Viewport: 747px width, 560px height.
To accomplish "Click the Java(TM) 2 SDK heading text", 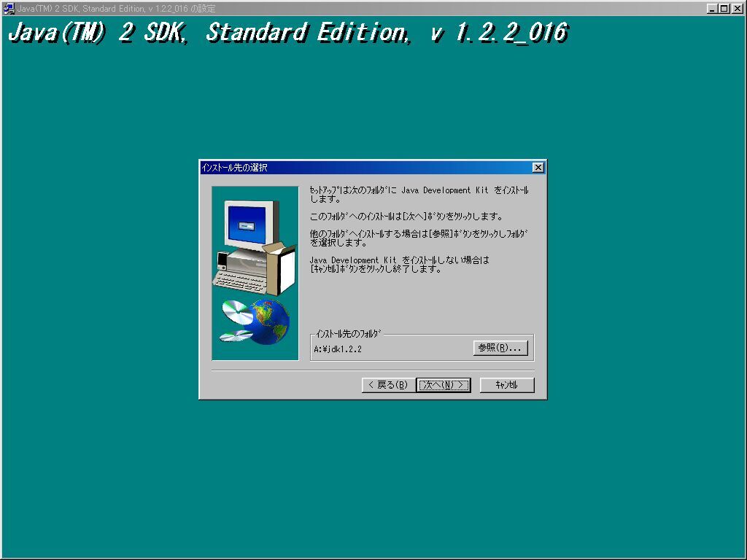I will click(x=288, y=32).
